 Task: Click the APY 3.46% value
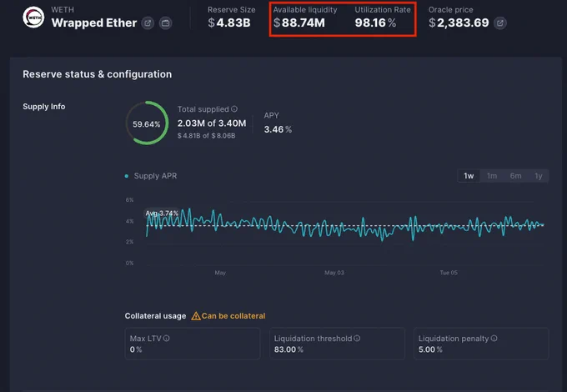pos(278,129)
